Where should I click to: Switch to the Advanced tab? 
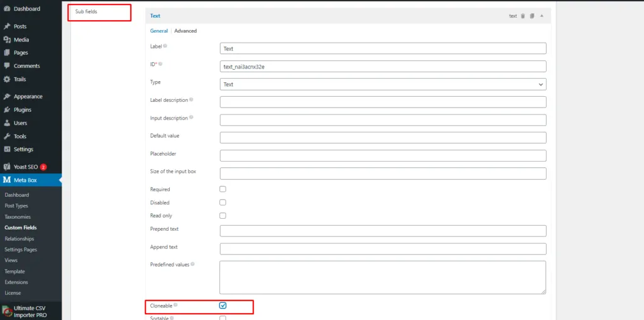click(x=186, y=31)
